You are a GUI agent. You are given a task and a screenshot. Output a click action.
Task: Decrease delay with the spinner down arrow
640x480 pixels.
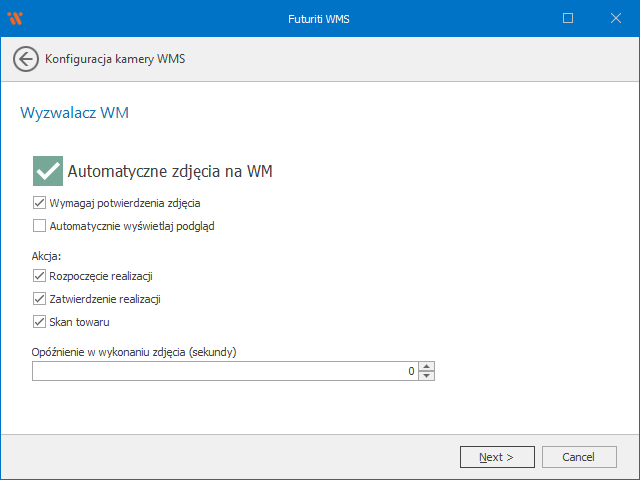point(427,376)
